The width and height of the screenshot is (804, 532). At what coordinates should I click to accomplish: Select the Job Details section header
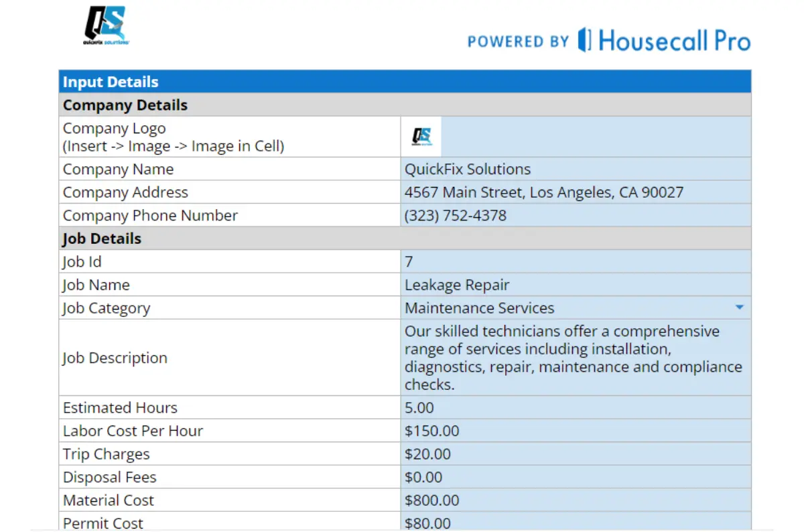[x=405, y=239]
